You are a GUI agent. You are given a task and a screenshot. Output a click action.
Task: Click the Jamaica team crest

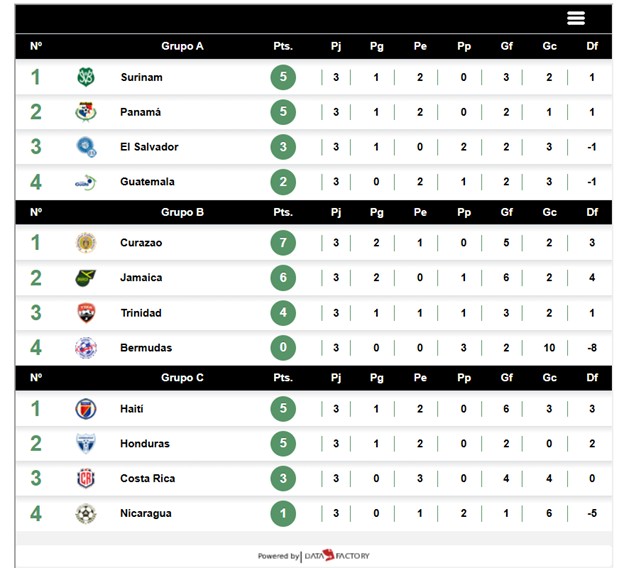[86, 278]
